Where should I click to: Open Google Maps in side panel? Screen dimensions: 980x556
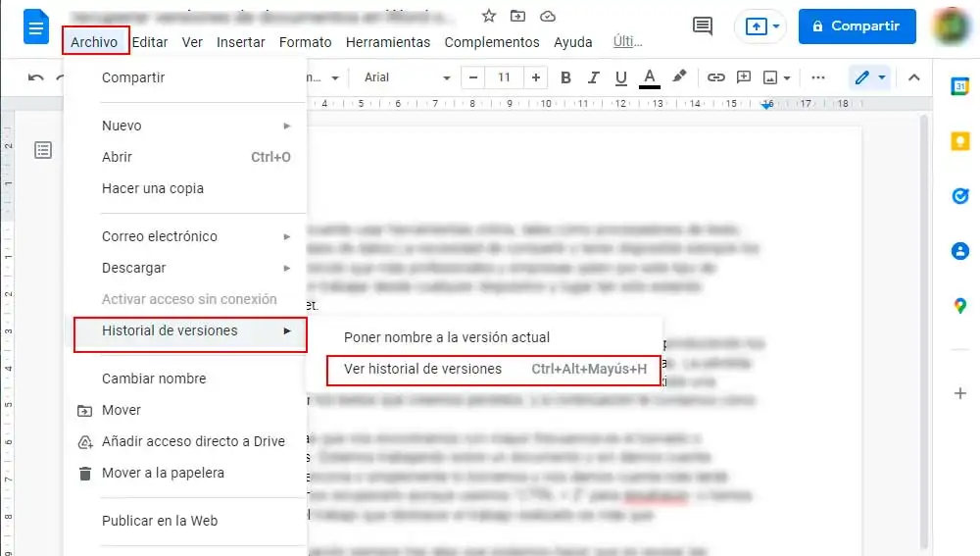(x=960, y=306)
